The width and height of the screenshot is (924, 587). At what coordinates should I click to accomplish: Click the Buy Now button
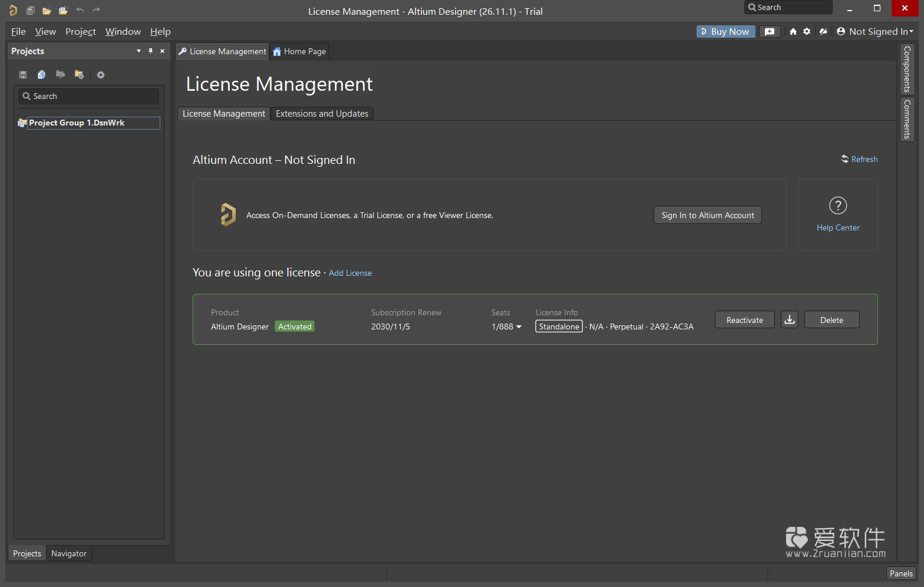click(x=726, y=32)
